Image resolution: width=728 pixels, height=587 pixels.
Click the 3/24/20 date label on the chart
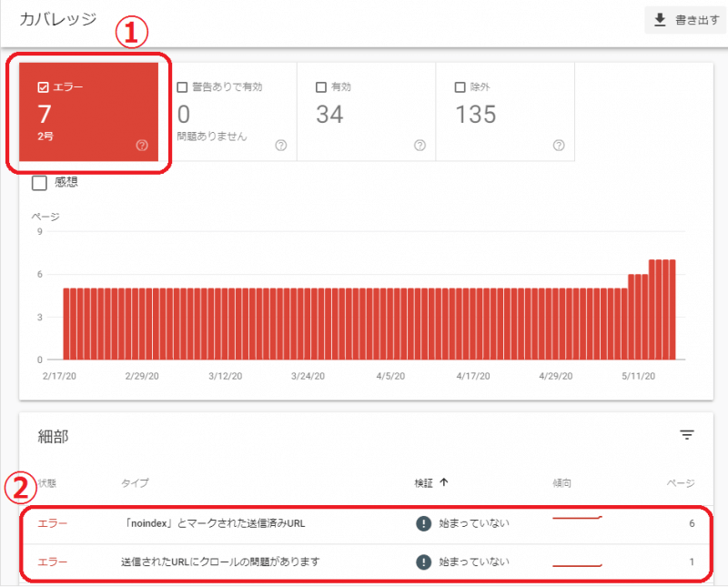point(308,376)
